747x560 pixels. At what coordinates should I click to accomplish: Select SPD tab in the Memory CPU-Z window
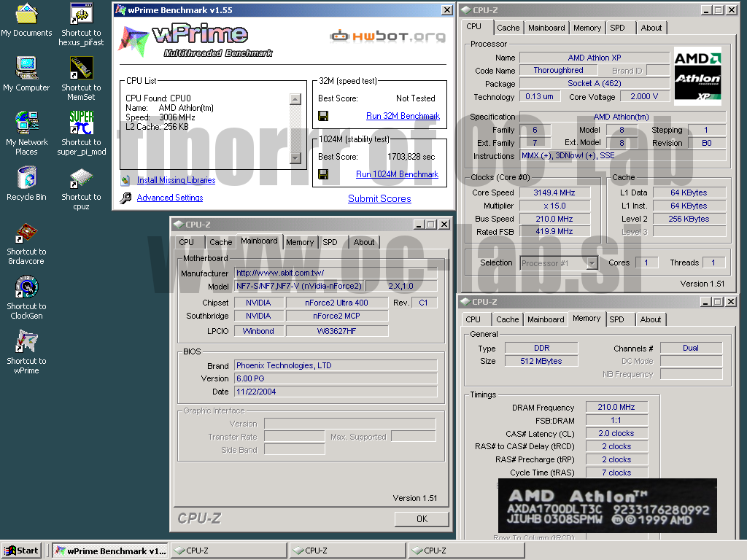(616, 319)
